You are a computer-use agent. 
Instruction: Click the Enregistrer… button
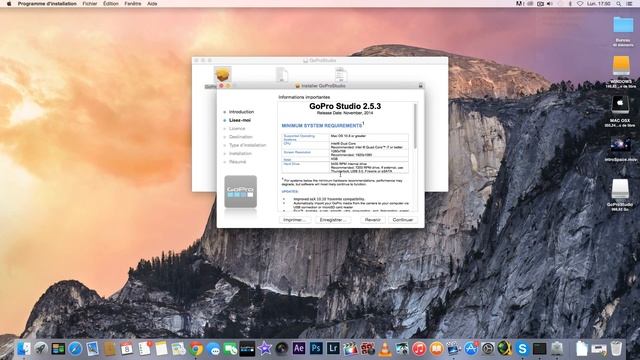point(333,220)
